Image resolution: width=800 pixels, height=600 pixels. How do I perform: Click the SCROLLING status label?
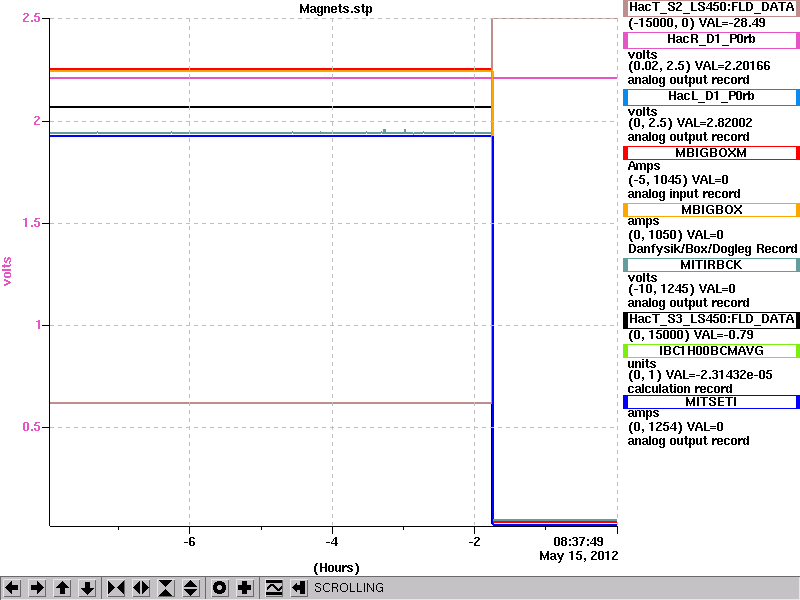pos(348,588)
